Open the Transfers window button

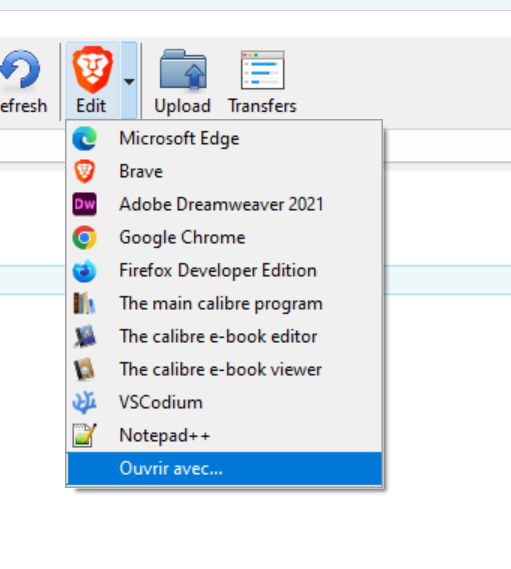point(262,82)
